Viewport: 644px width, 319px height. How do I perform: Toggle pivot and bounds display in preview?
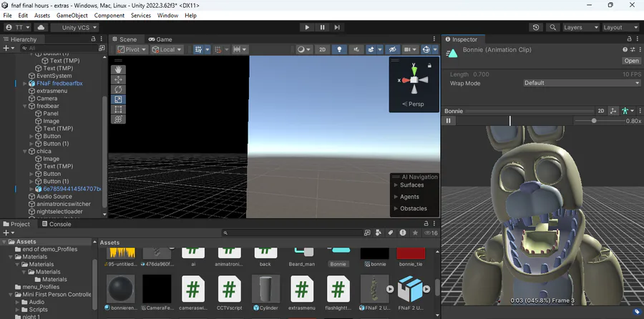613,111
